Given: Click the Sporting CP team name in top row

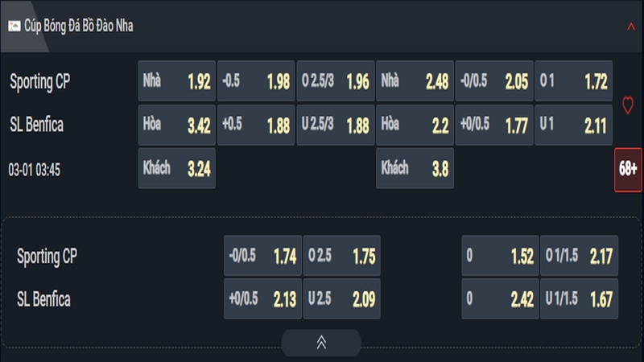Looking at the screenshot, I should point(40,81).
